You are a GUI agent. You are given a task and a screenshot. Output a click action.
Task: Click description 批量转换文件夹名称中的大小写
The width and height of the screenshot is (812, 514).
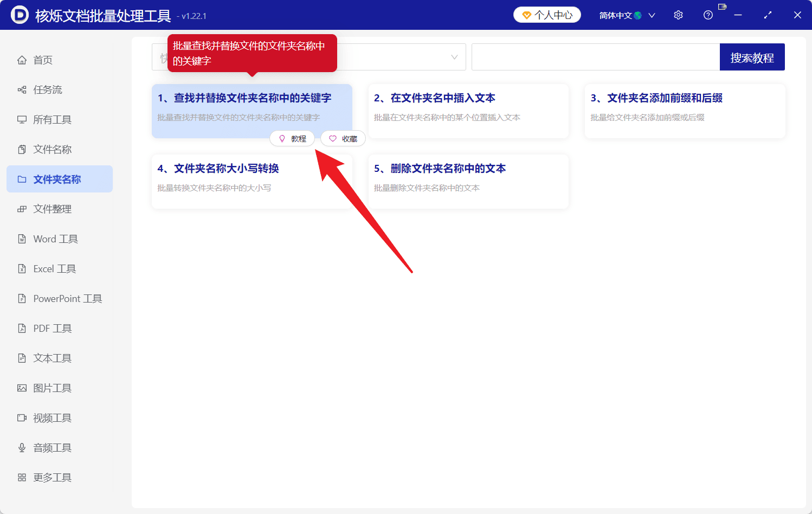tap(214, 188)
